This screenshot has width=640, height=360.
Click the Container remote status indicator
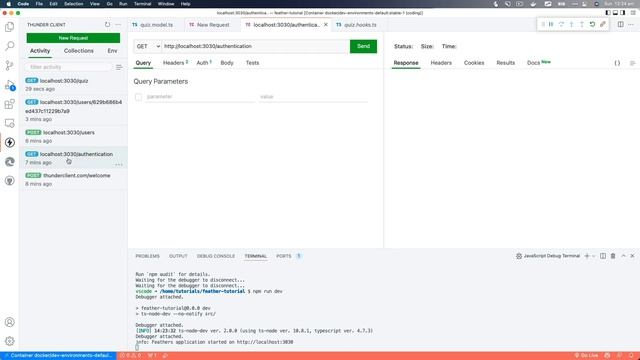[58, 356]
